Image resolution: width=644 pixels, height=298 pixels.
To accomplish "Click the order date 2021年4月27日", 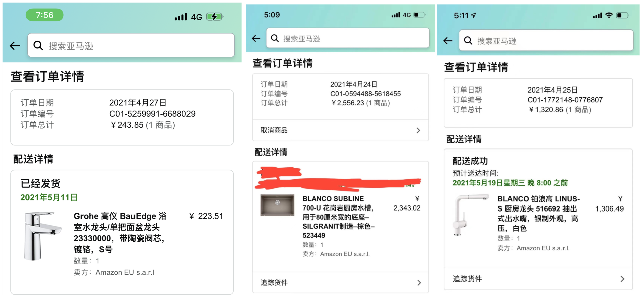I will point(138,102).
